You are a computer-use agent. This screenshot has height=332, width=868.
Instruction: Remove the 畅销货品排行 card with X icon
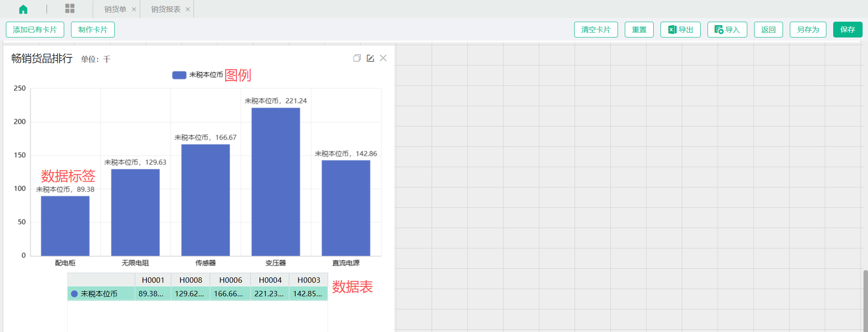(383, 58)
